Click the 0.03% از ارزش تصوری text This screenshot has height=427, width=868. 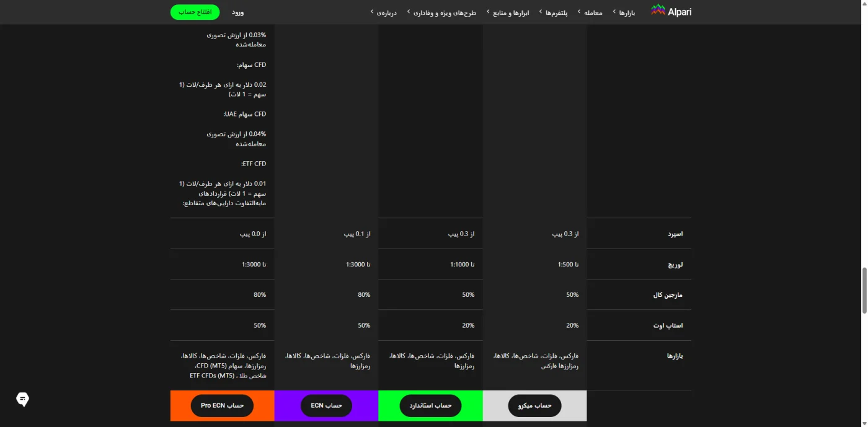[236, 40]
